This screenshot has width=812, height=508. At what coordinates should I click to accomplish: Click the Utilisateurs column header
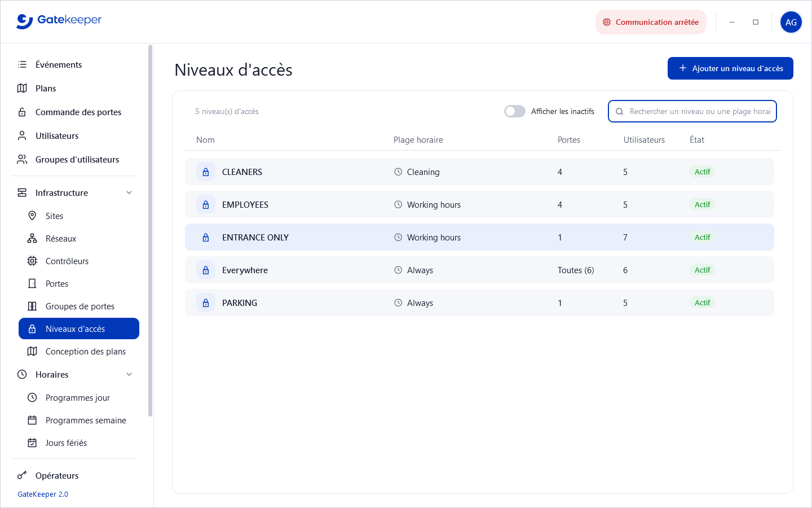[644, 140]
